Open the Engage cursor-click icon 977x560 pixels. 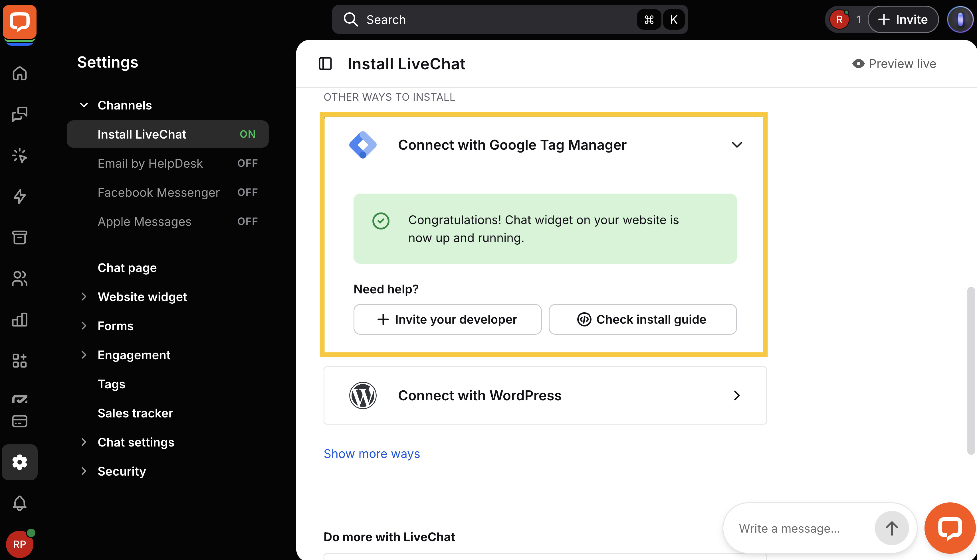click(20, 155)
